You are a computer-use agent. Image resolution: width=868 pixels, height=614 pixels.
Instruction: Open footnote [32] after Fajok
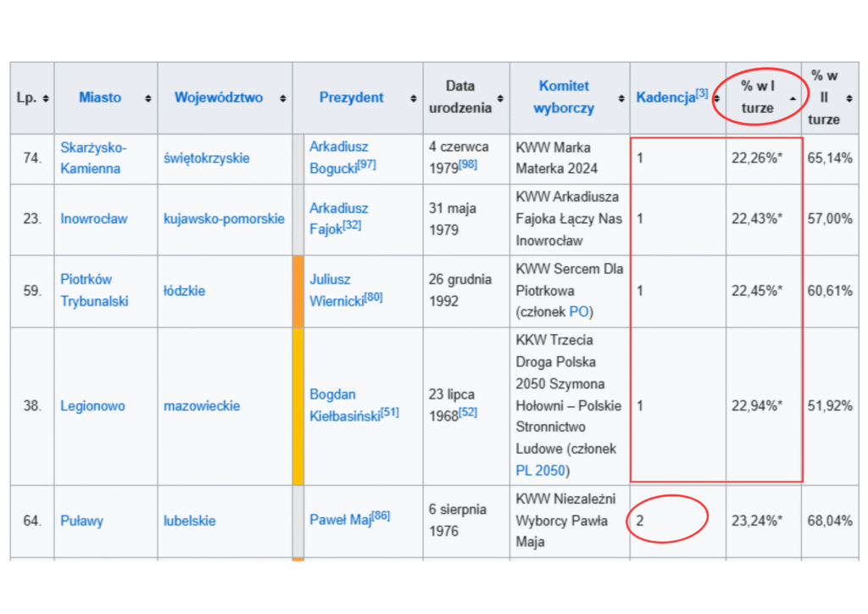[352, 226]
